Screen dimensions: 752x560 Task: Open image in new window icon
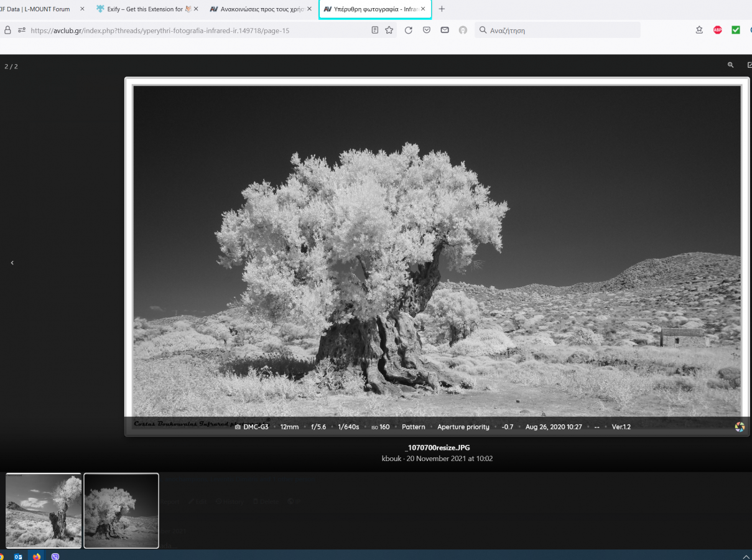click(749, 65)
